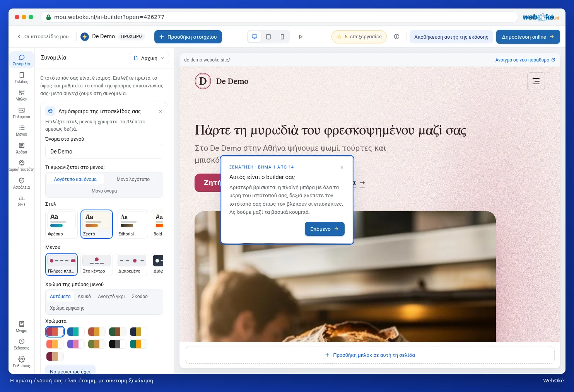Screen dimensions: 574x392
Task: Select Λογότυπο και όνομα option
Action: coord(75,179)
